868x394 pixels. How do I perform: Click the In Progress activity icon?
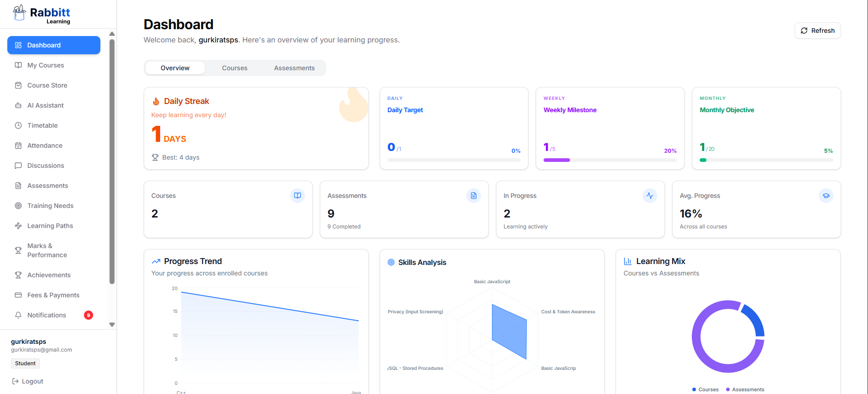[x=649, y=196]
